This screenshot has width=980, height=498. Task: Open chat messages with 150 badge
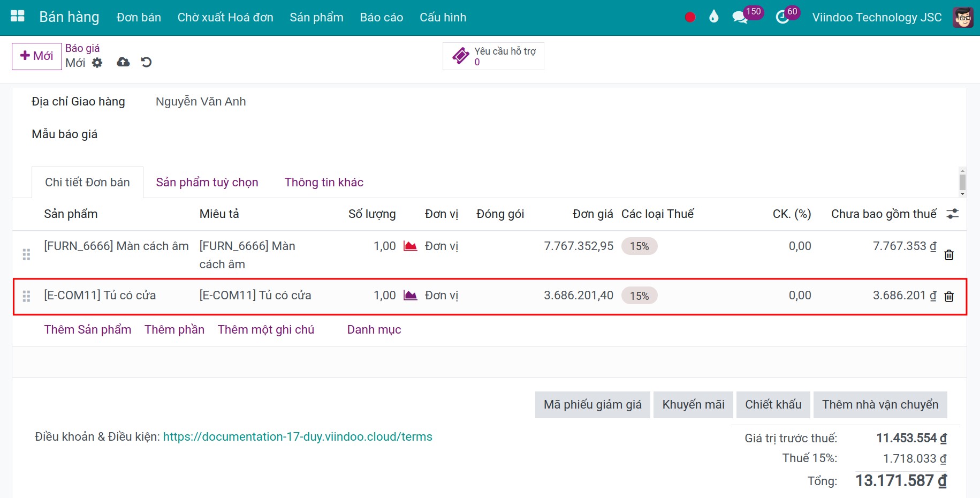pos(740,17)
